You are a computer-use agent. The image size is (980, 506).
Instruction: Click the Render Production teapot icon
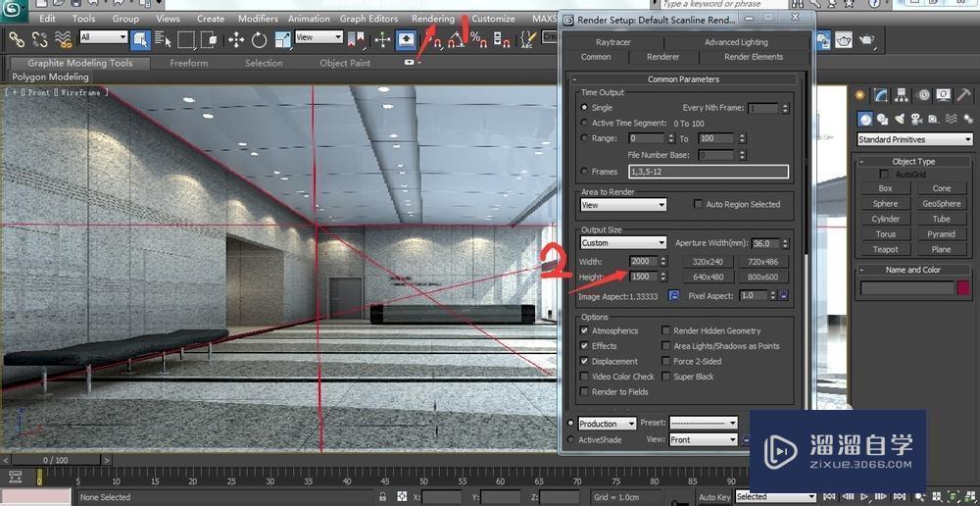point(866,40)
